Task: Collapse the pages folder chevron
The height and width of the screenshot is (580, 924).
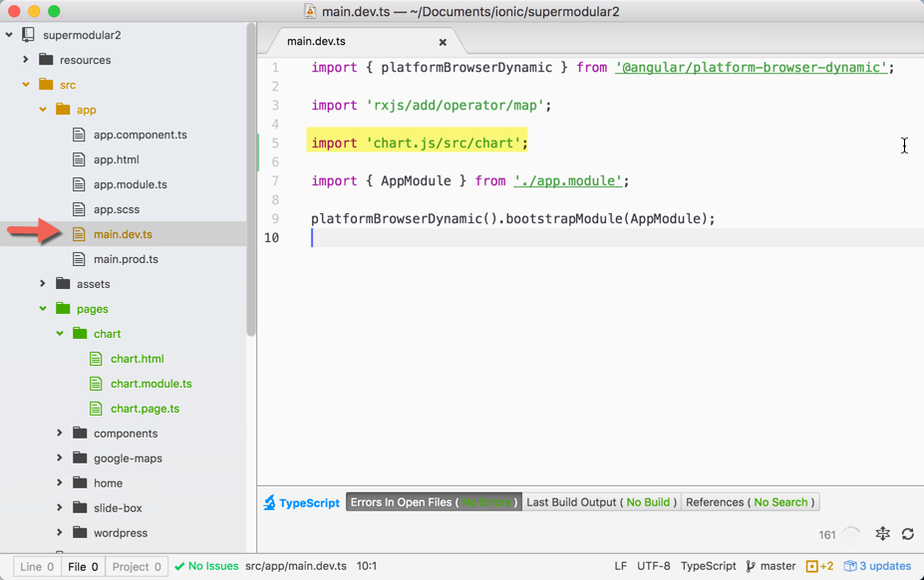Action: click(x=43, y=308)
